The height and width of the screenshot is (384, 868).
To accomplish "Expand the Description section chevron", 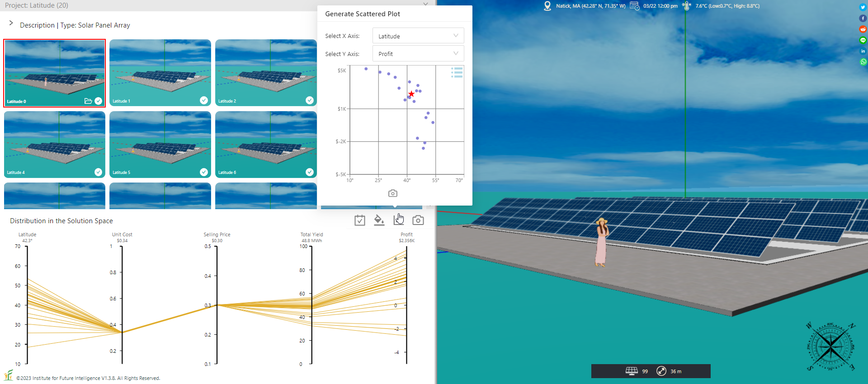I will pyautogui.click(x=11, y=23).
